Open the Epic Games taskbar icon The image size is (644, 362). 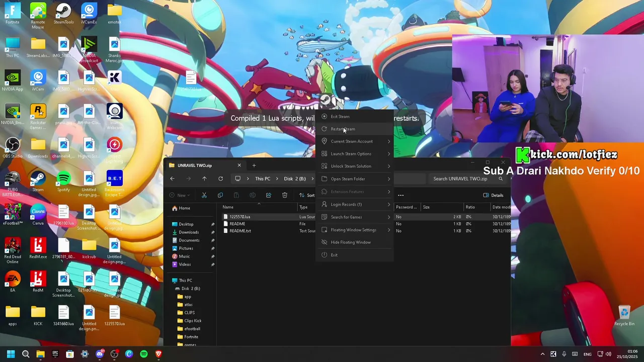click(55, 354)
